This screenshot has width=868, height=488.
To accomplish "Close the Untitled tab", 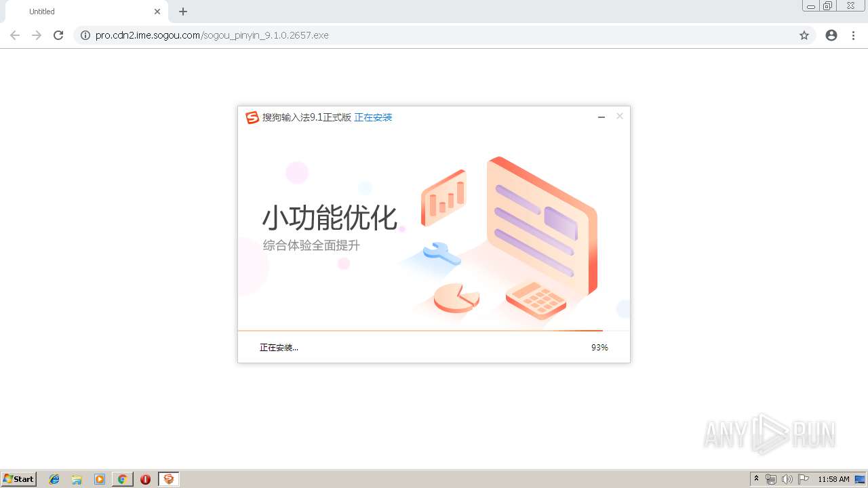I will (157, 12).
